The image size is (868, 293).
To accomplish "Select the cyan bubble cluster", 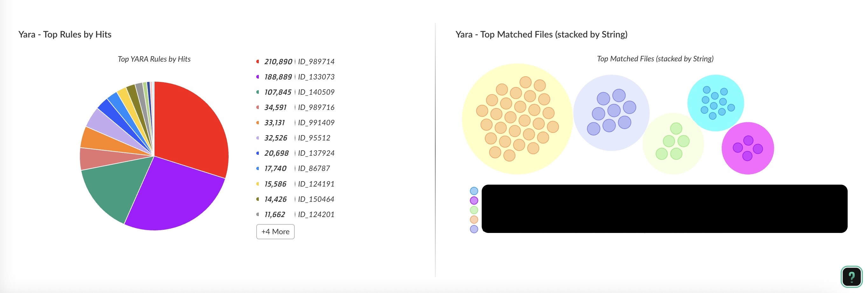I will (x=716, y=103).
